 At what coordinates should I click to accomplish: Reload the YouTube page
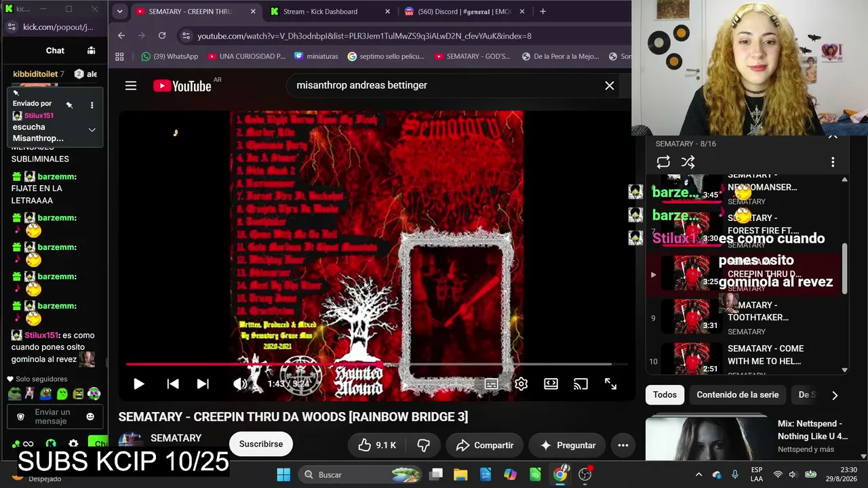click(162, 36)
